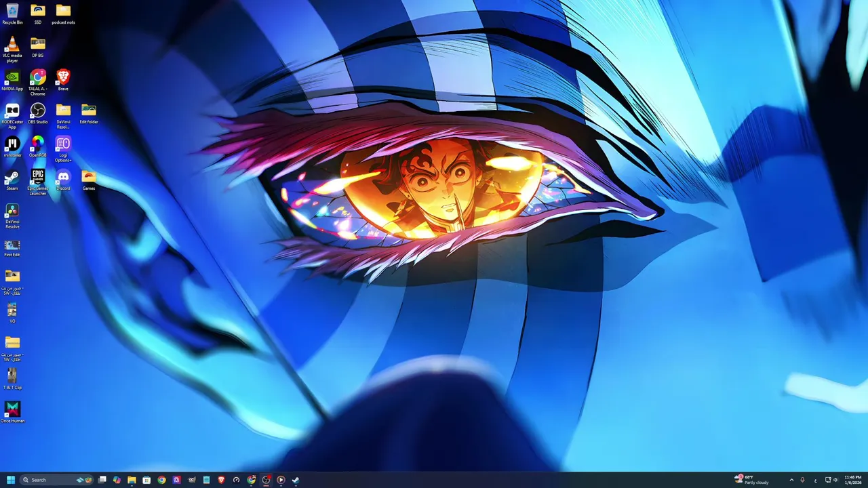Click the microphone icon in system tray

pos(803,480)
